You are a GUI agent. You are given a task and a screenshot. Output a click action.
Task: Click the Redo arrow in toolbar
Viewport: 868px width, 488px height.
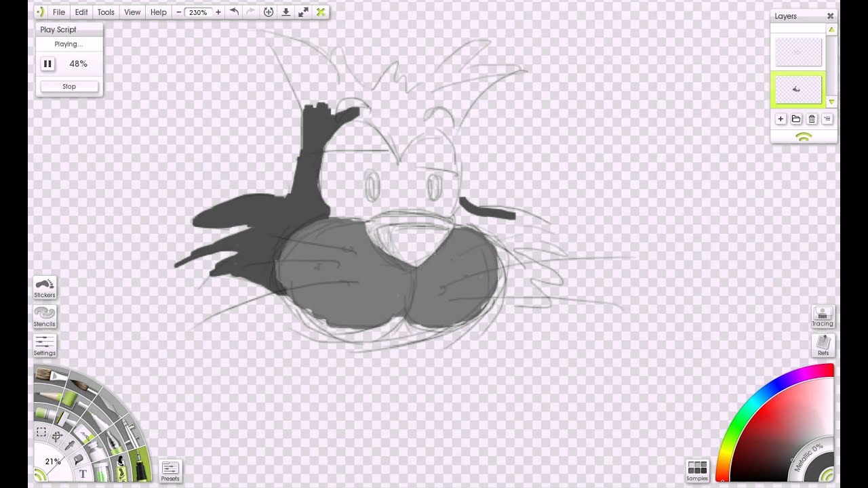(x=251, y=12)
